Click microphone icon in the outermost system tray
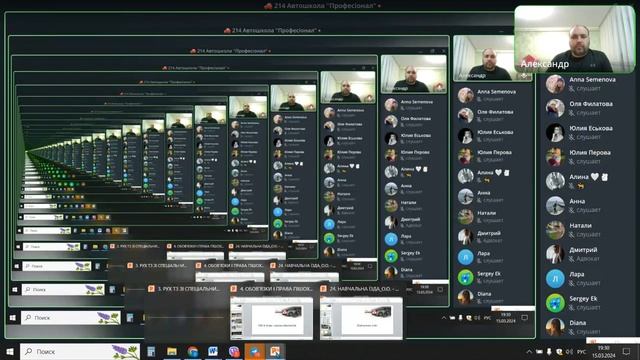The width and height of the screenshot is (640, 360). point(549,351)
